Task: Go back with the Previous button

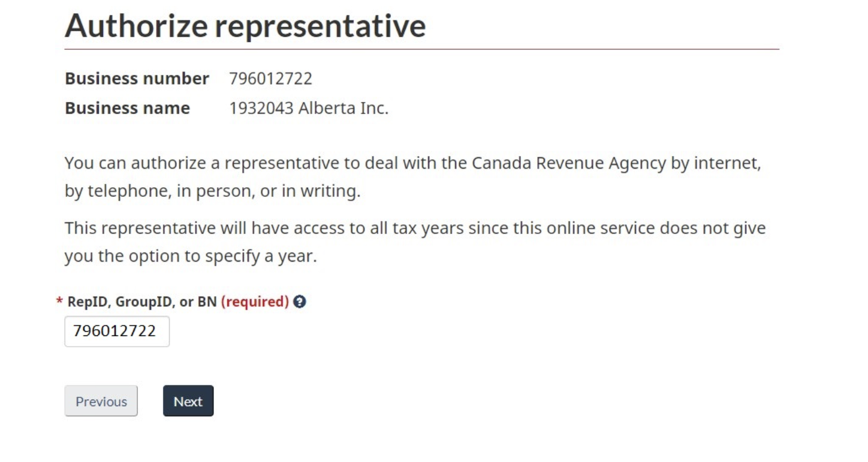Action: pos(101,401)
